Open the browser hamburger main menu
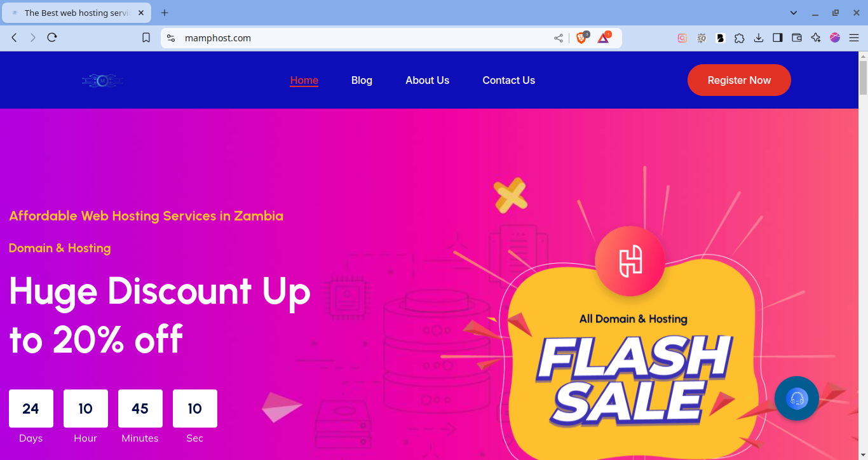 click(x=854, y=38)
